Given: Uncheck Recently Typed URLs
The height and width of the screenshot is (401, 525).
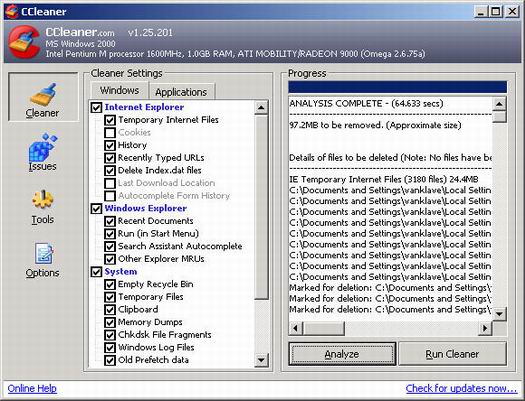Looking at the screenshot, I should pos(110,158).
